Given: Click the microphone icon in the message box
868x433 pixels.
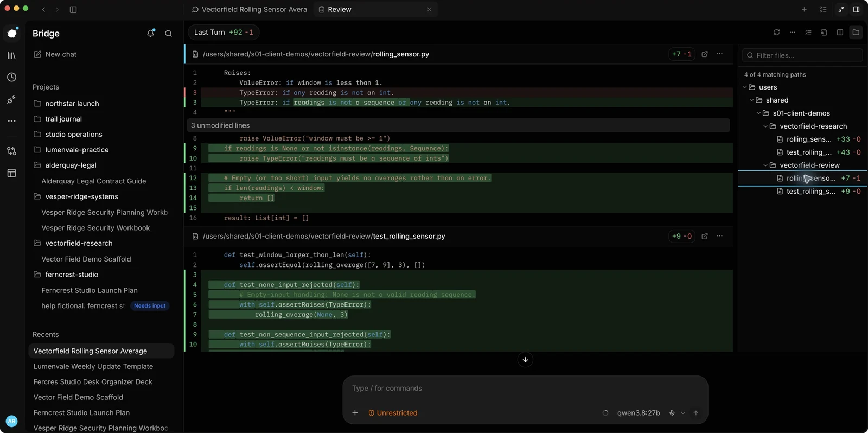Looking at the screenshot, I should point(672,413).
